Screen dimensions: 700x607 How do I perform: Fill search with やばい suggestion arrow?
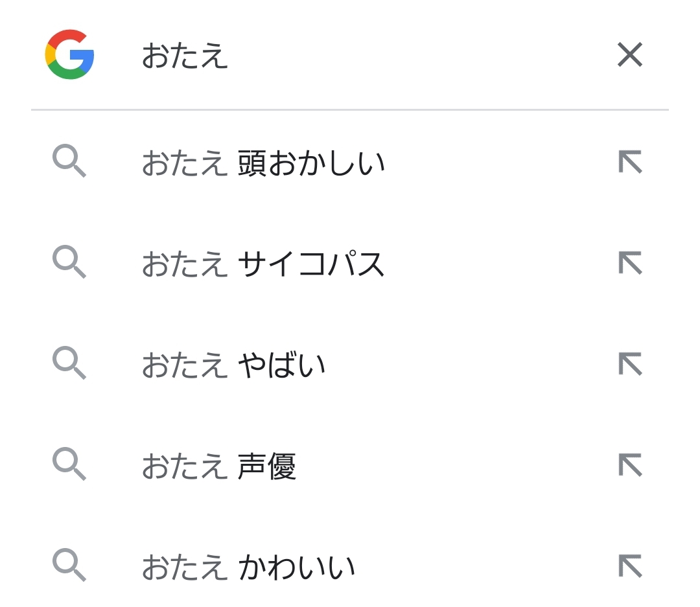click(x=629, y=365)
